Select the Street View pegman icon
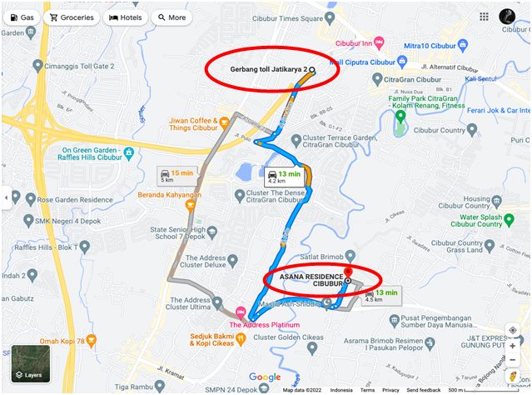Screen dimensions: 532x395 point(513,377)
